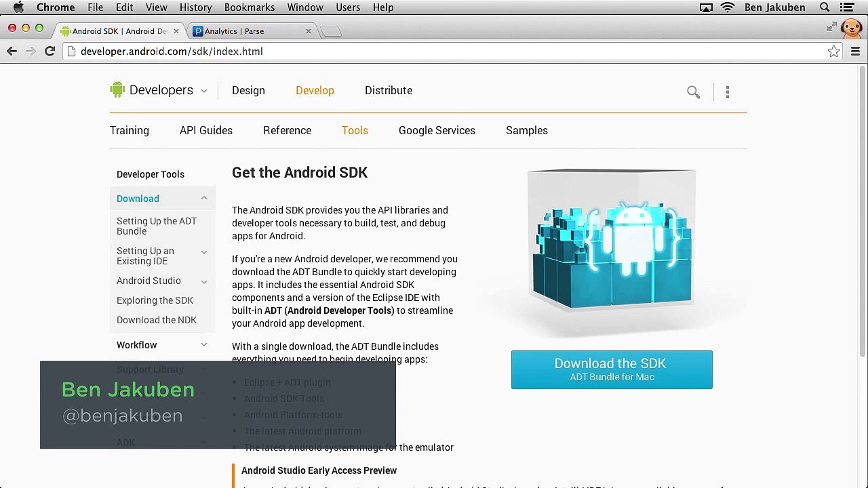Open the Window menu

pos(305,7)
